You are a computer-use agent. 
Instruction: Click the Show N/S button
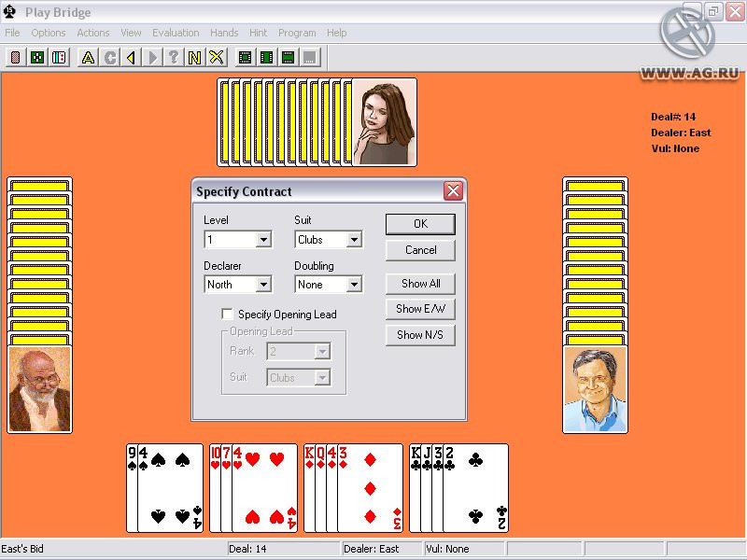pyautogui.click(x=420, y=335)
